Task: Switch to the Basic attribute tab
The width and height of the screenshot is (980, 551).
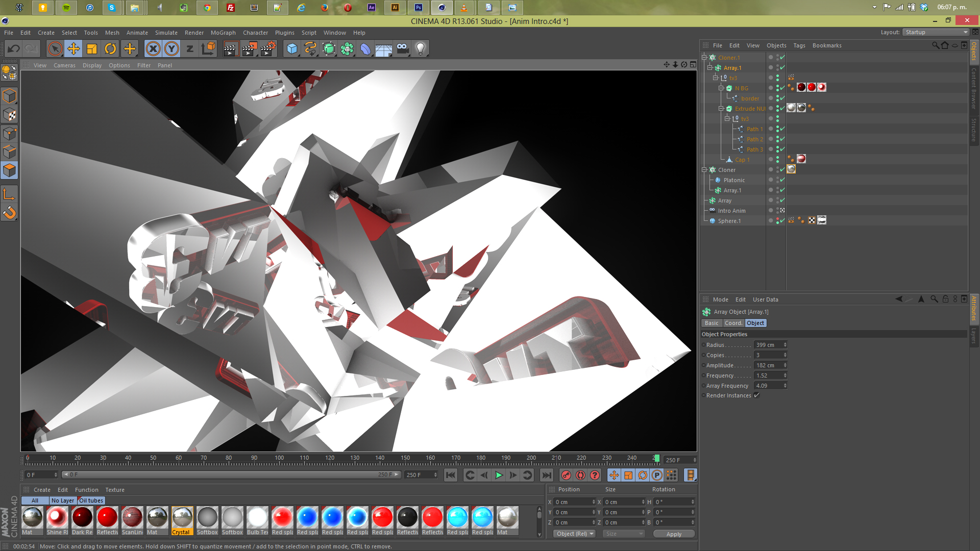Action: (x=712, y=323)
